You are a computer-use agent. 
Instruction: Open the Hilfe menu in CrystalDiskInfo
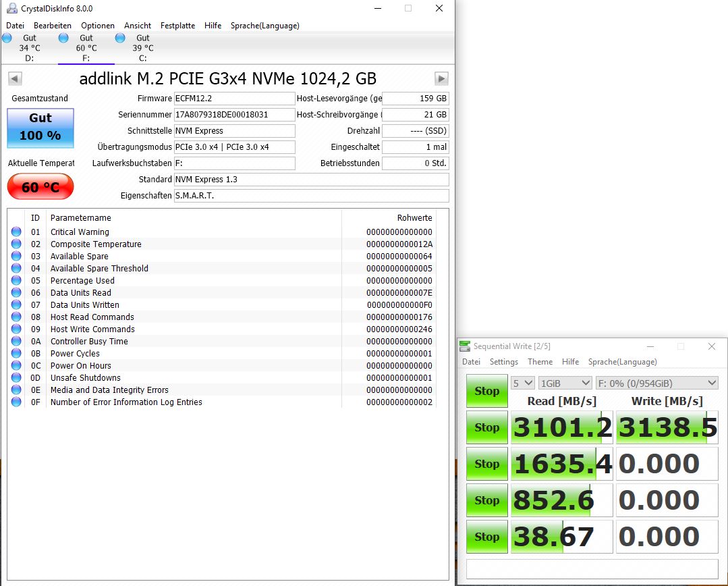coord(213,26)
